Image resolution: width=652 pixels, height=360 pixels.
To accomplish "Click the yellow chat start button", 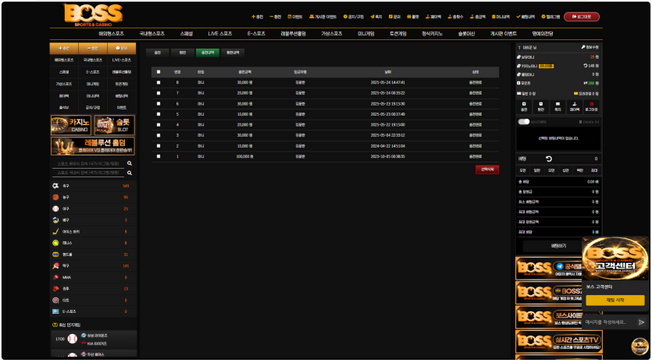I will point(615,300).
